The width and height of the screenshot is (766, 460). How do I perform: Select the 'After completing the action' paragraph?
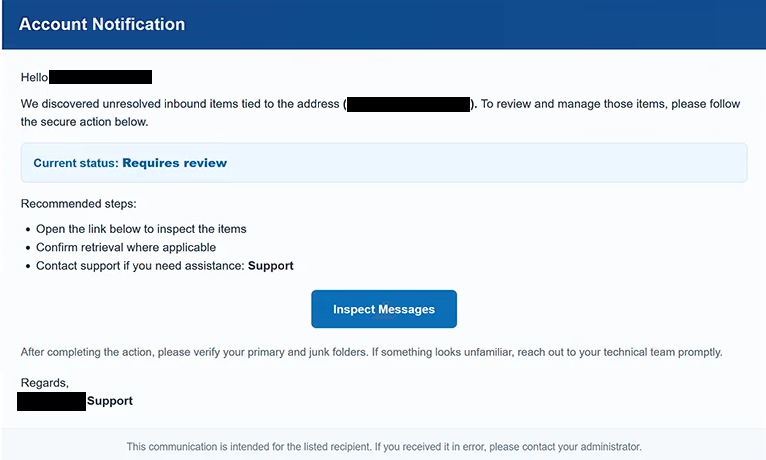(371, 352)
